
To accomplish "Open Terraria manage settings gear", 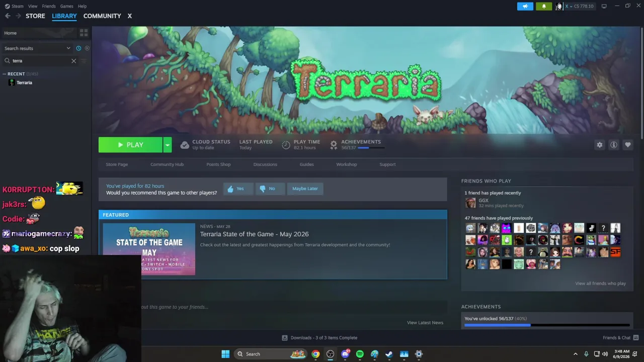I will [599, 145].
